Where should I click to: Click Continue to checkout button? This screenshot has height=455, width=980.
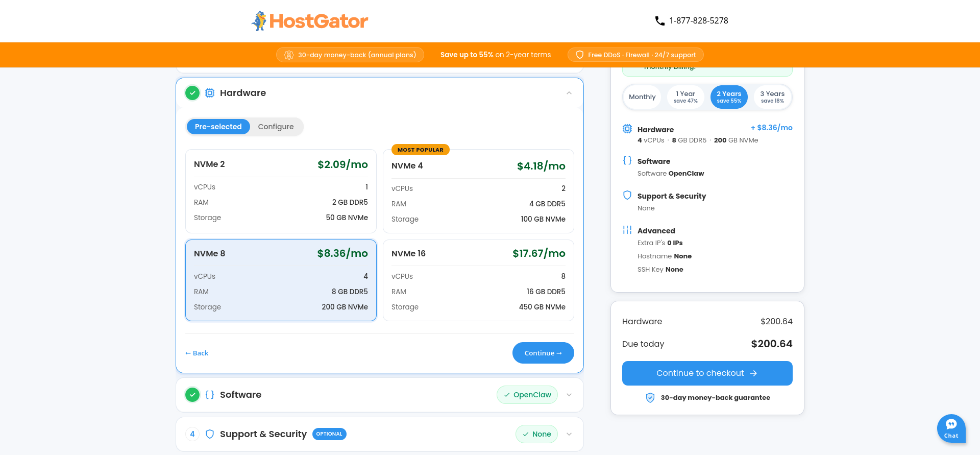pos(707,373)
